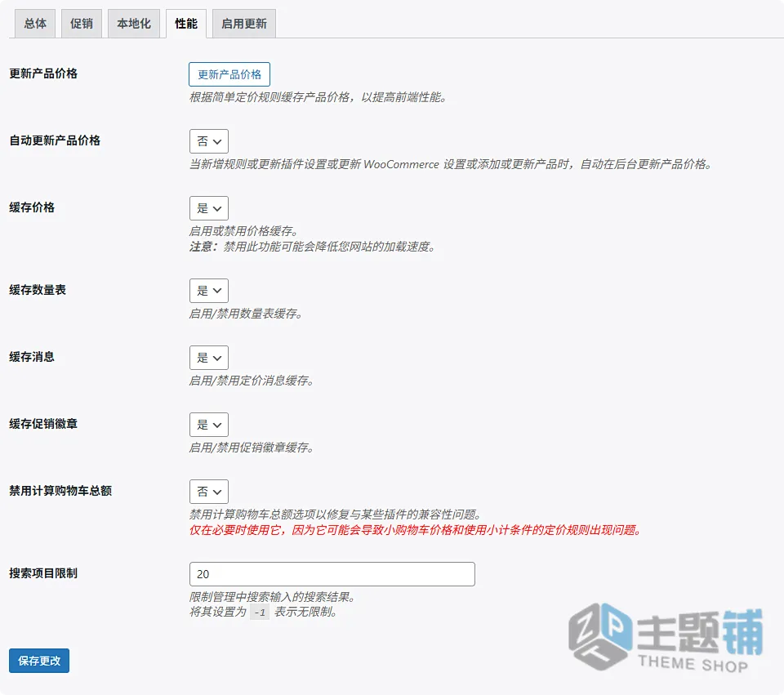Click the 缓存数量表 label
Screen dimensions: 784x695
click(x=38, y=290)
